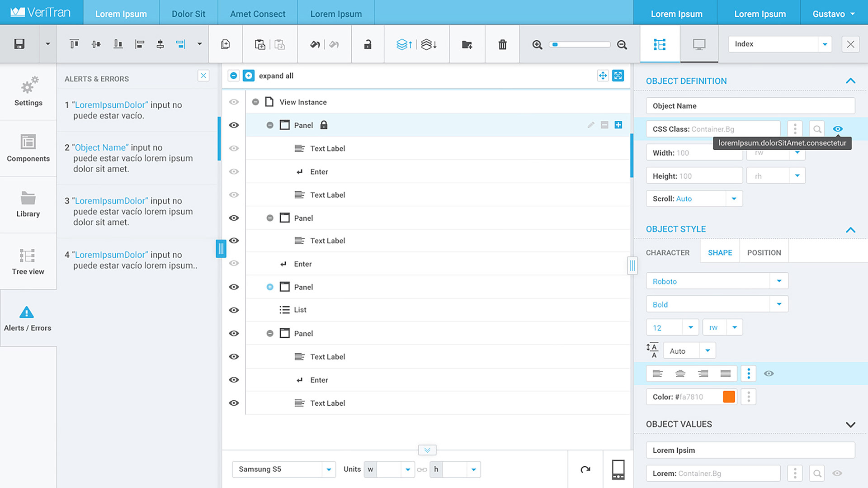
Task: Select the align horizontal center tool
Action: [160, 44]
